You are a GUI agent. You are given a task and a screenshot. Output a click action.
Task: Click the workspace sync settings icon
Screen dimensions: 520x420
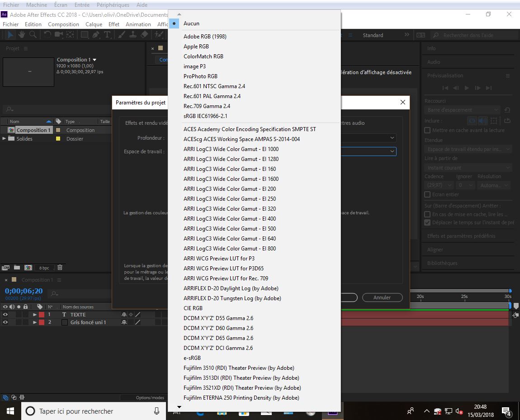click(x=421, y=35)
